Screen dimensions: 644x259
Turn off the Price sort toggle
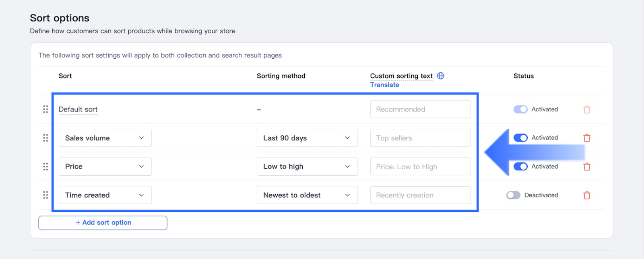[520, 166]
